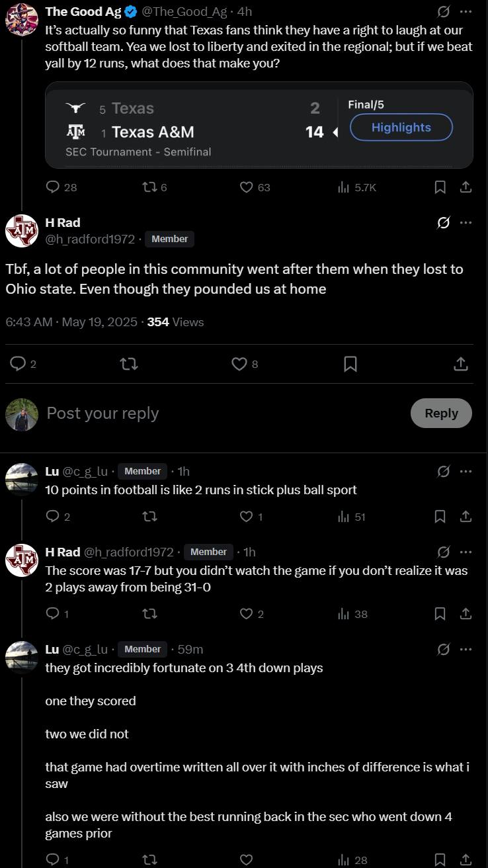The image size is (488, 868).
Task: Click the gray Reply button
Action: (441, 413)
